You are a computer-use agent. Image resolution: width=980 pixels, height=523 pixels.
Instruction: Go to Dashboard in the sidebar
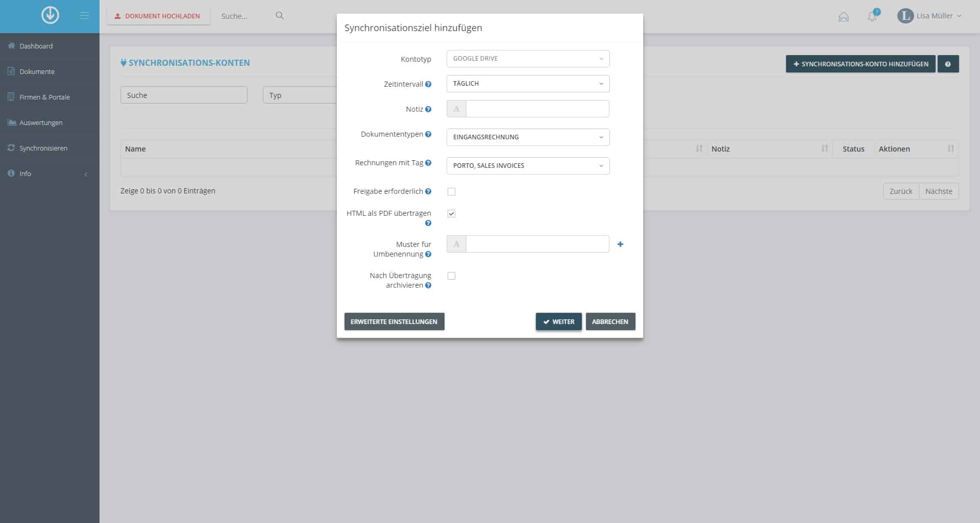50,46
